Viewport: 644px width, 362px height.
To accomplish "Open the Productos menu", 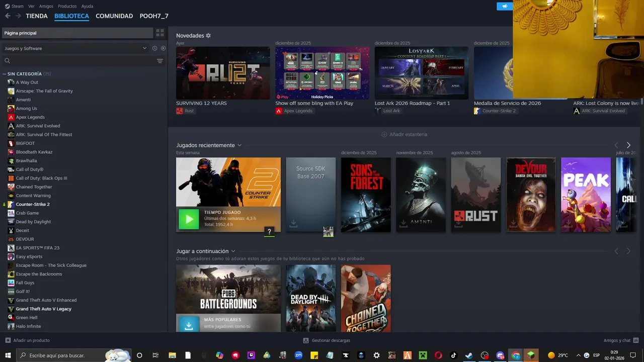I will 67,6.
